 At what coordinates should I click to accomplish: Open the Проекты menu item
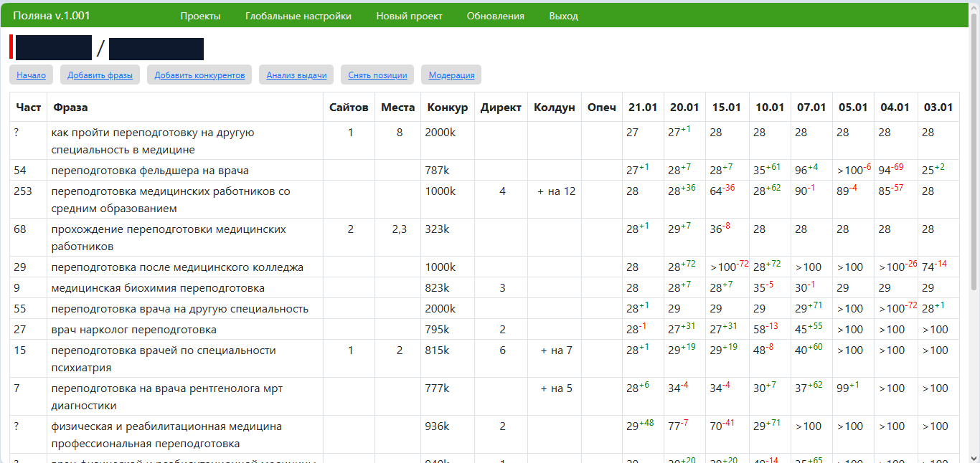tap(200, 16)
